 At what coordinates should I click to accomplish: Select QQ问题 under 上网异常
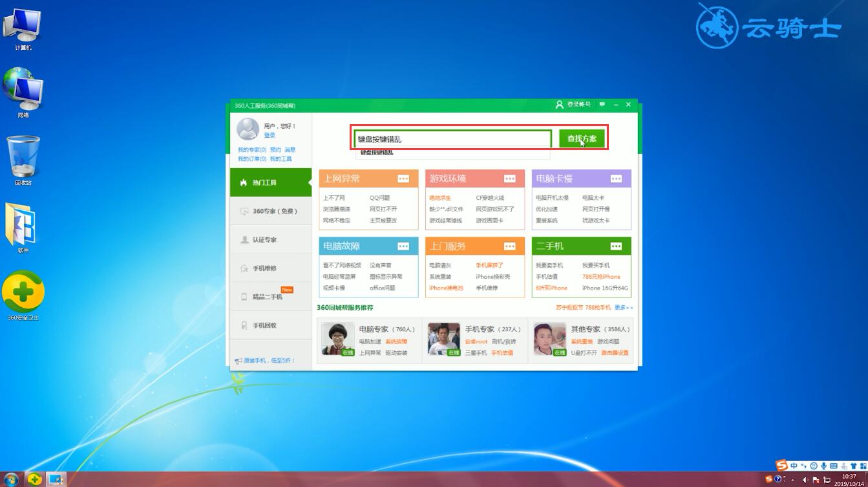380,198
